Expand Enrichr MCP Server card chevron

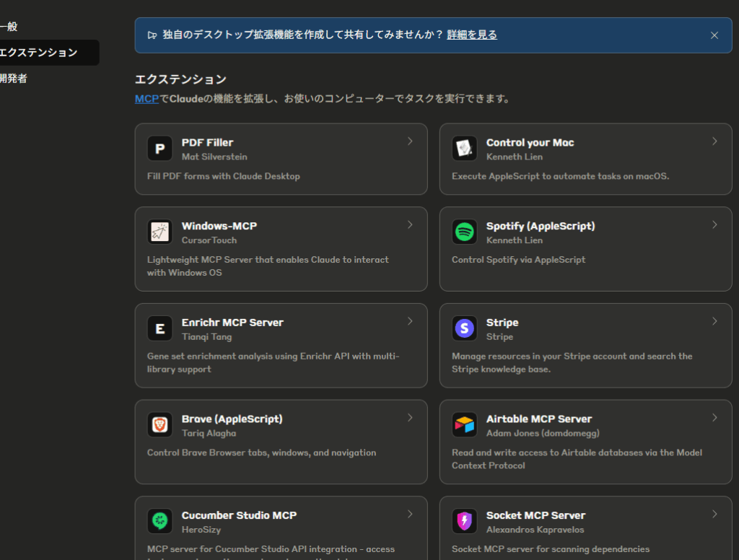click(x=410, y=321)
